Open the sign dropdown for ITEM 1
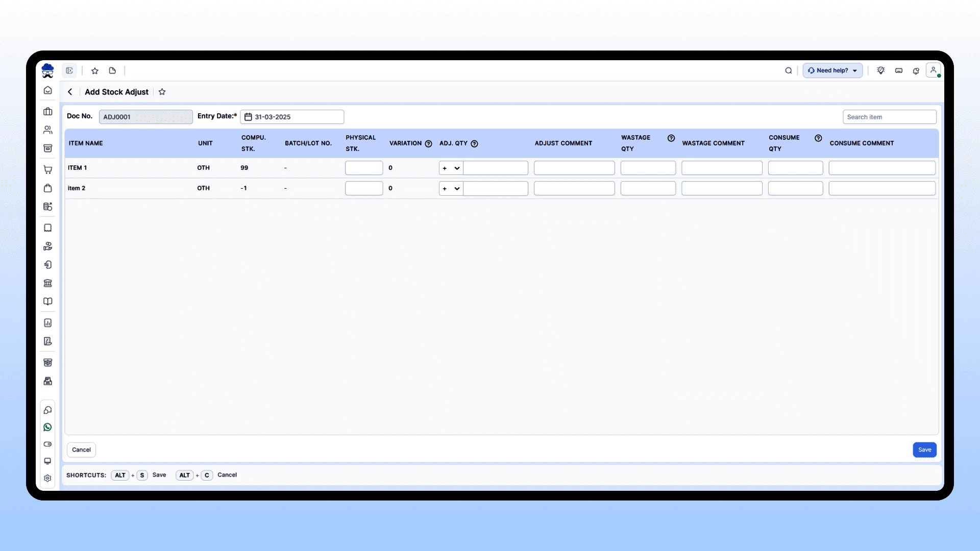This screenshot has height=551, width=980. click(x=451, y=168)
